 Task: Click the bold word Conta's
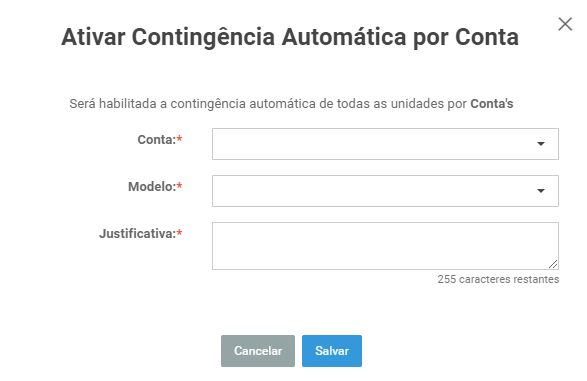click(x=492, y=104)
